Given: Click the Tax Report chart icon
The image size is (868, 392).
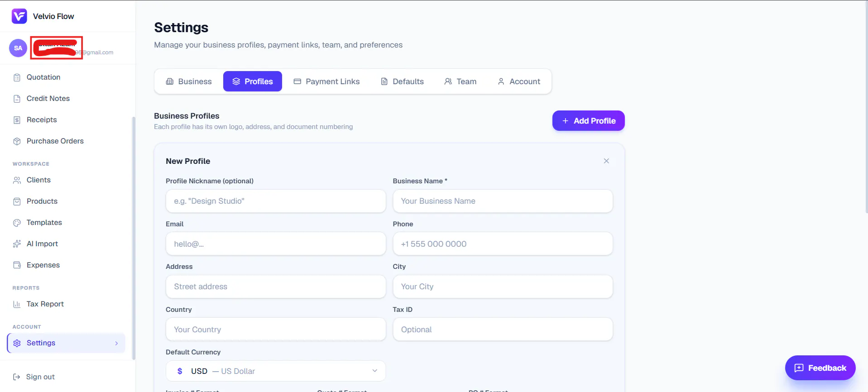Looking at the screenshot, I should tap(17, 304).
